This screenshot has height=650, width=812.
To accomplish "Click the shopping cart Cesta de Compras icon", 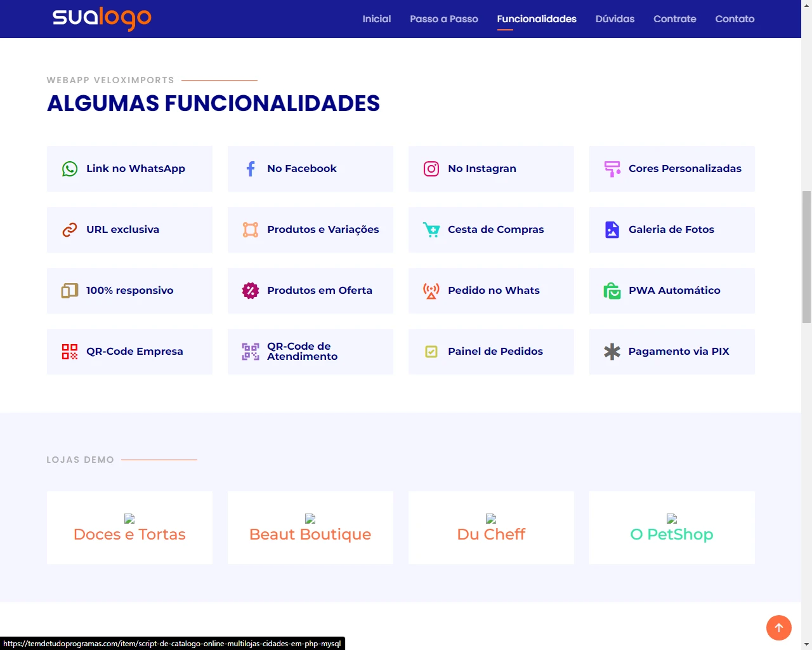I will pos(431,230).
